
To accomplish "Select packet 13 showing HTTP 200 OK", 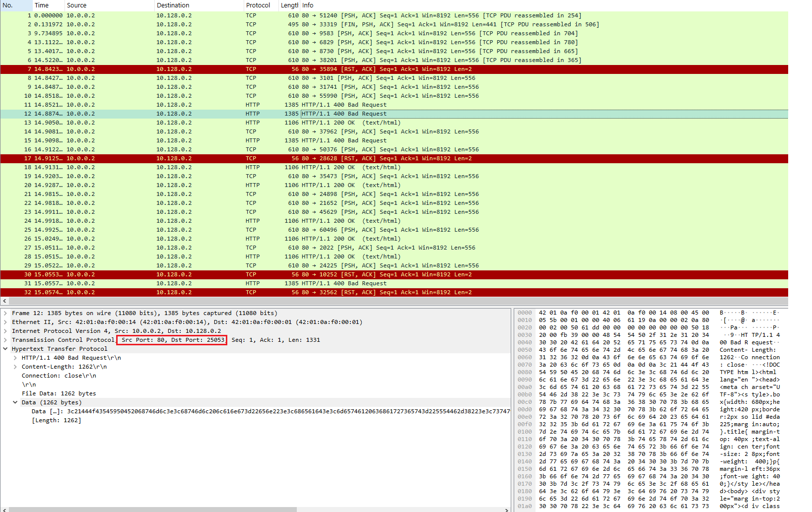I will [x=199, y=123].
